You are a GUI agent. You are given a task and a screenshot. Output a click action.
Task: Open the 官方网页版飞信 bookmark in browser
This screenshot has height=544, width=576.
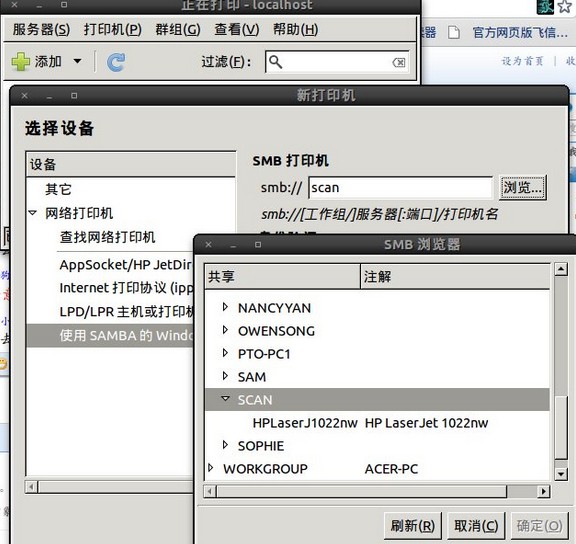click(520, 32)
